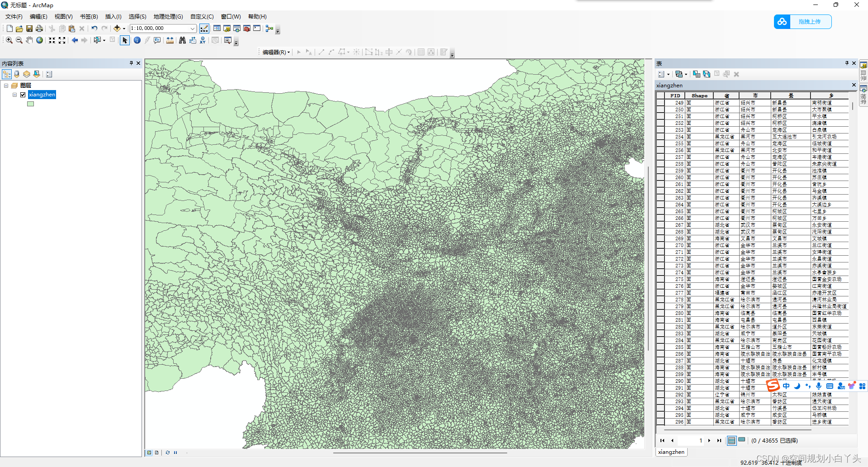Expand the Select Features tool dropdown

click(x=104, y=40)
